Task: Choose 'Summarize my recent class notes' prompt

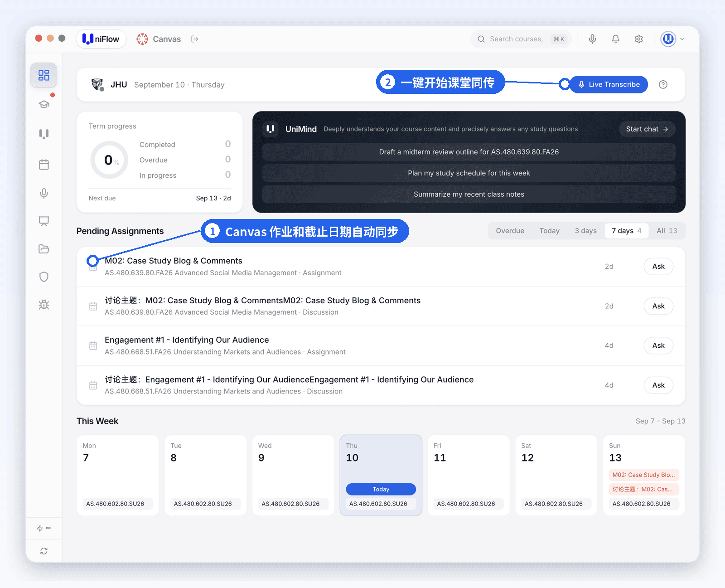Action: [469, 194]
